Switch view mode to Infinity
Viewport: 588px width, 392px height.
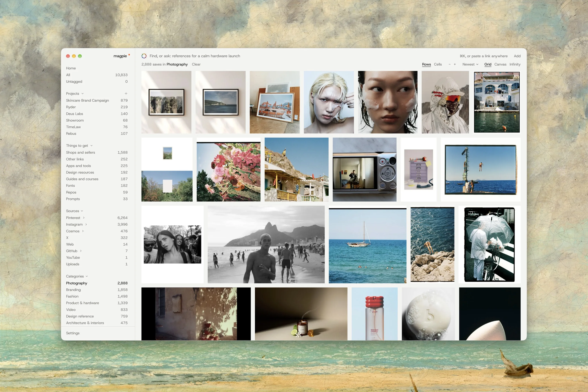515,64
